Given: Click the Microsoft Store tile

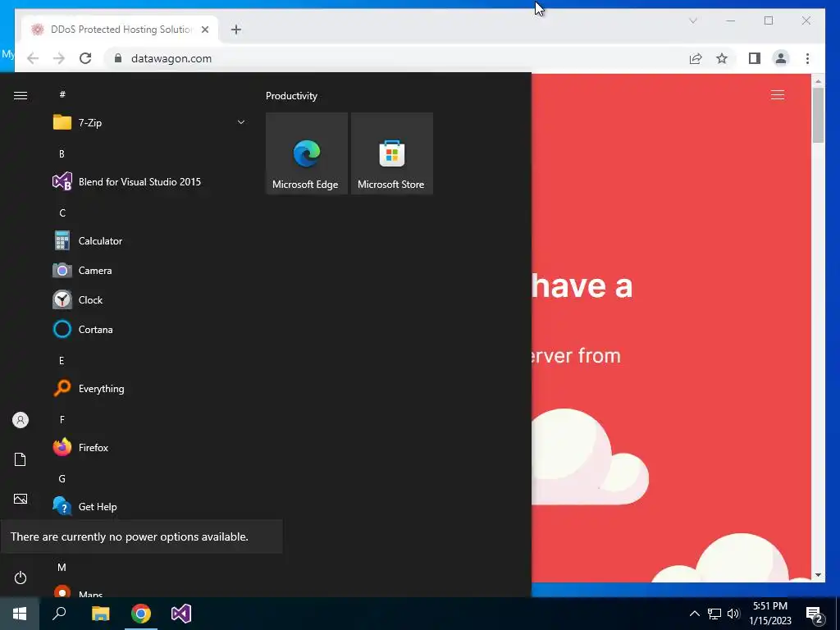Looking at the screenshot, I should (x=391, y=153).
